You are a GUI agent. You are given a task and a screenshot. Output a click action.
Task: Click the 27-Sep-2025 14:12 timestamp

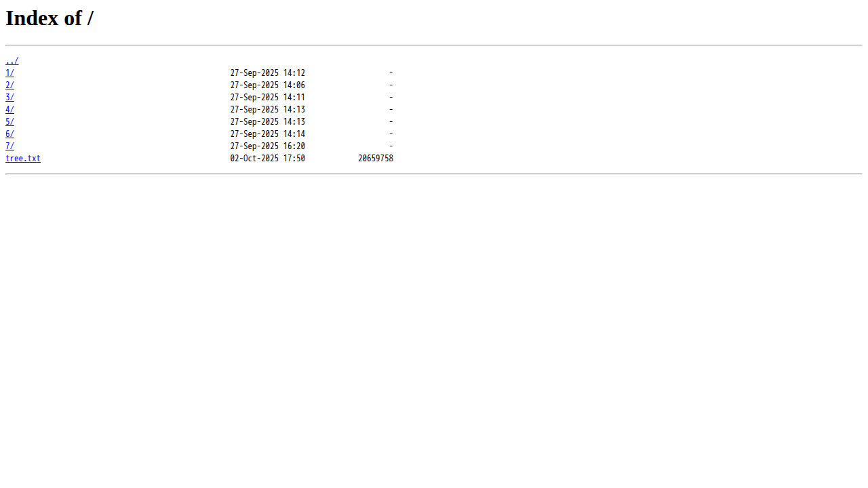(267, 73)
